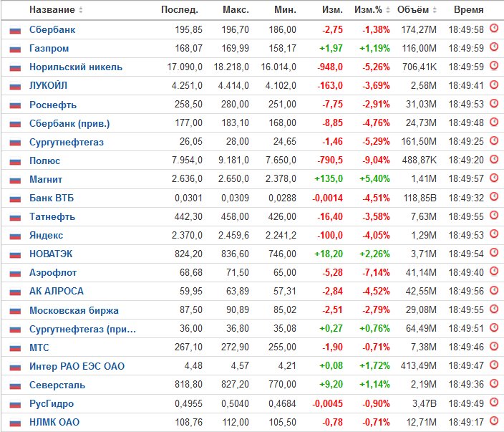
Task: Click the Russian flag icon beside Татнефть
Action: click(x=15, y=217)
